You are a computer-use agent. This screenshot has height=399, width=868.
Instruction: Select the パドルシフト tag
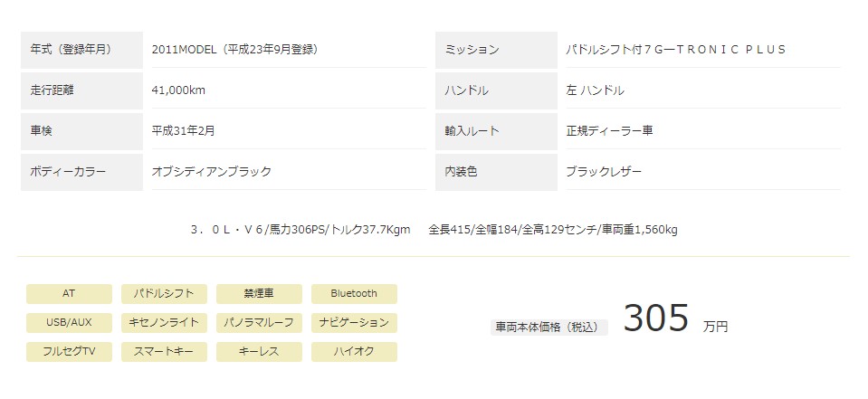click(x=164, y=294)
